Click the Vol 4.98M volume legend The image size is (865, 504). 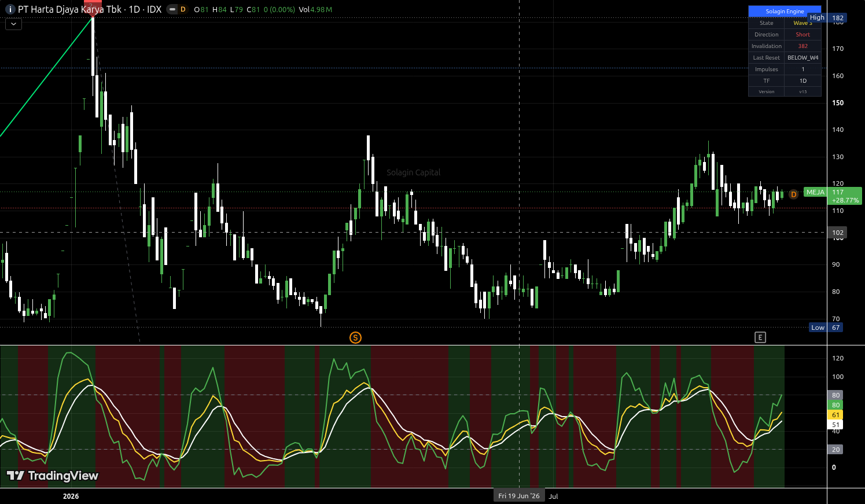[x=315, y=10]
